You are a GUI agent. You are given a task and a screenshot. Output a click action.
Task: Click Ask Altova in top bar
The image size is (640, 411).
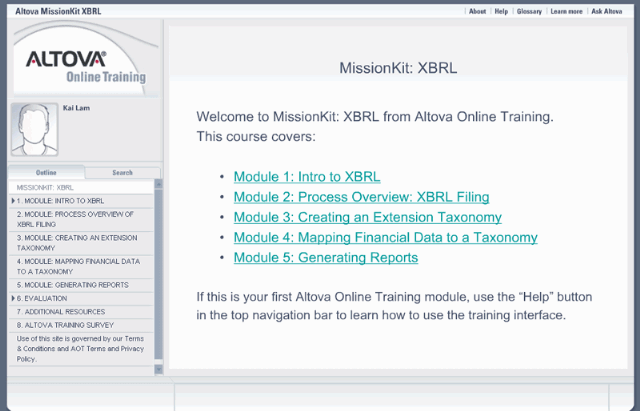[x=607, y=11]
